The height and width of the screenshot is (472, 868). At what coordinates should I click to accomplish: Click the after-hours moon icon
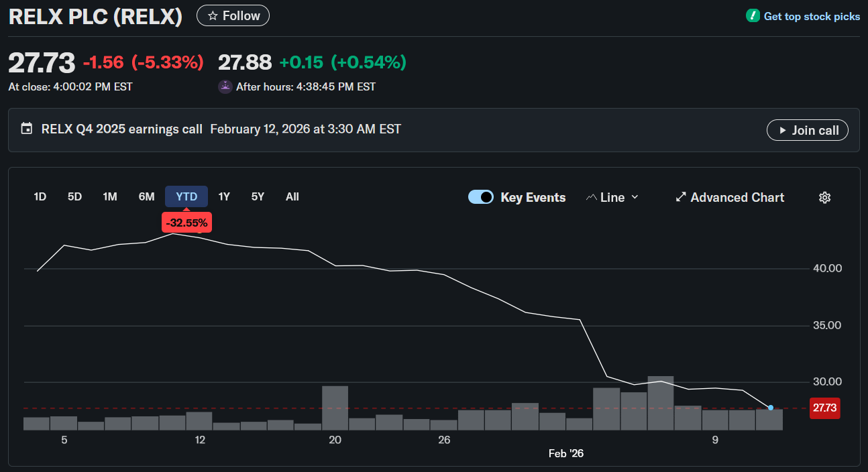pos(225,86)
